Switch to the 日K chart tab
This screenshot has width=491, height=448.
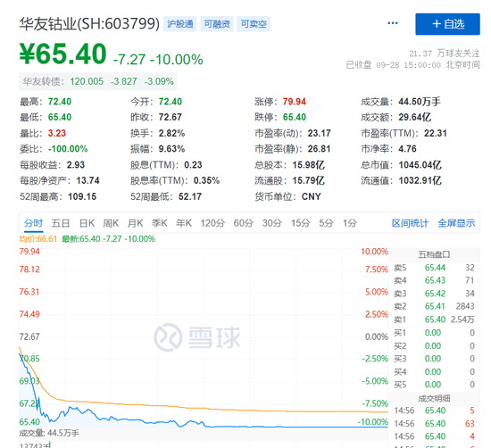(87, 223)
